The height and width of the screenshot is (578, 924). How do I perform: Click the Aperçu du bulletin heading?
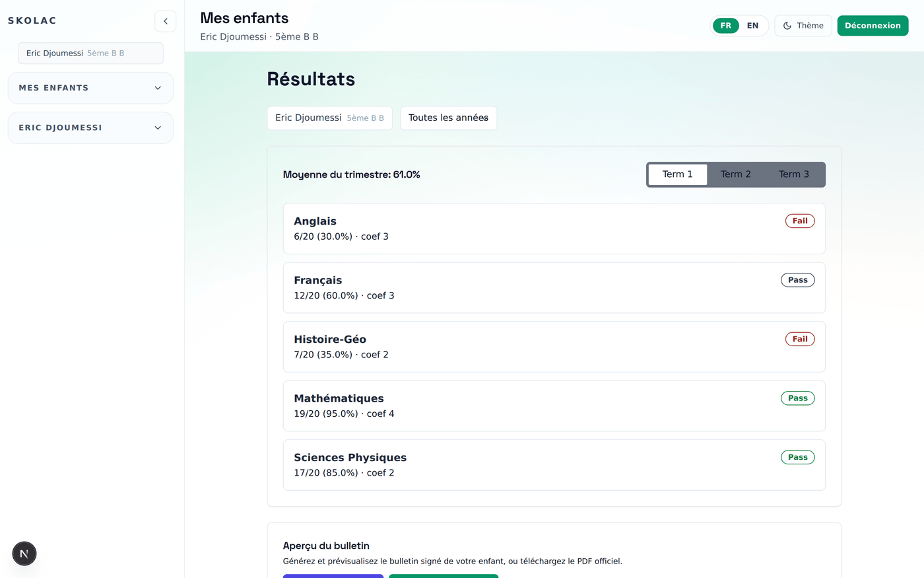click(x=326, y=546)
